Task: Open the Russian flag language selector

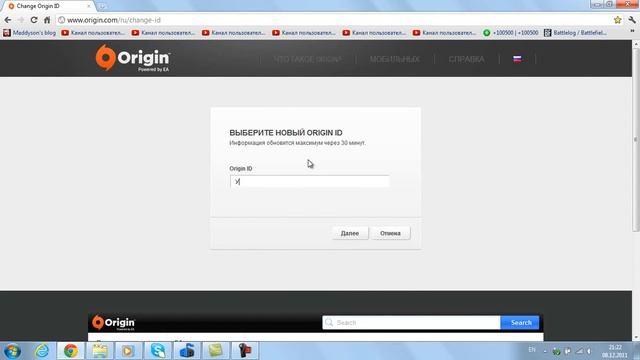Action: click(517, 59)
